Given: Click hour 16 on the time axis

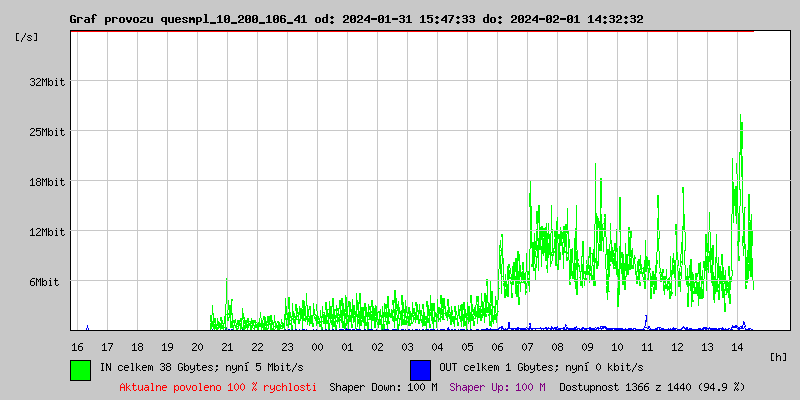Looking at the screenshot, I should (77, 346).
